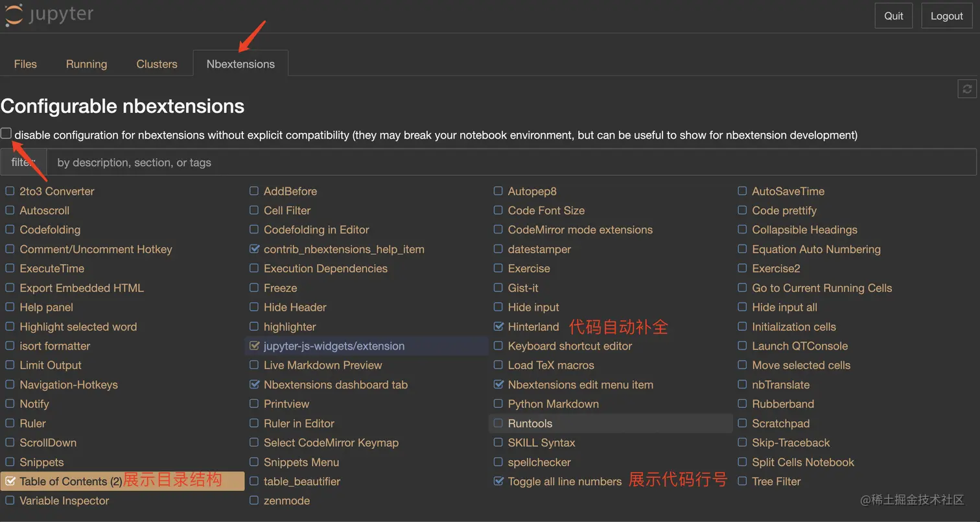This screenshot has height=522, width=980.
Task: Enable the Variable Inspector extension
Action: 10,501
